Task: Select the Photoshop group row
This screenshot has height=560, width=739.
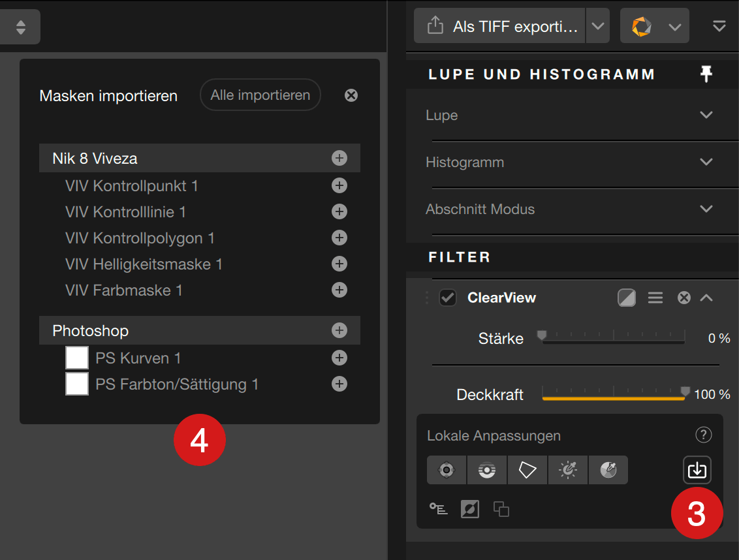Action: point(200,330)
